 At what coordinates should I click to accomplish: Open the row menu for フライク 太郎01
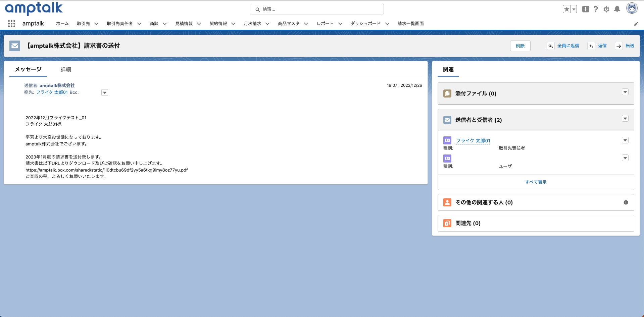pyautogui.click(x=625, y=140)
